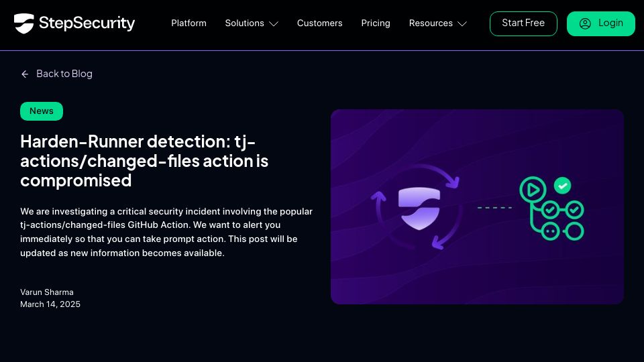
Task: Expand the Solutions dropdown chevron
Action: click(274, 24)
